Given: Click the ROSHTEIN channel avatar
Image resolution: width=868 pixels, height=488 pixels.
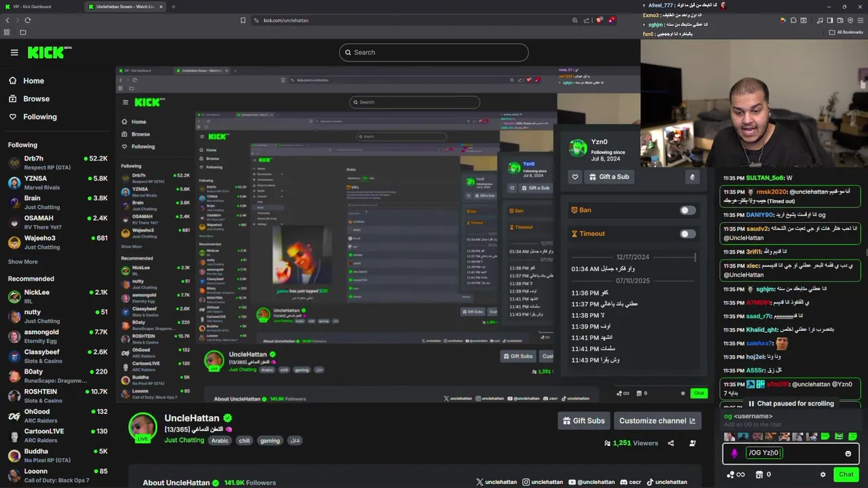Looking at the screenshot, I should point(14,396).
